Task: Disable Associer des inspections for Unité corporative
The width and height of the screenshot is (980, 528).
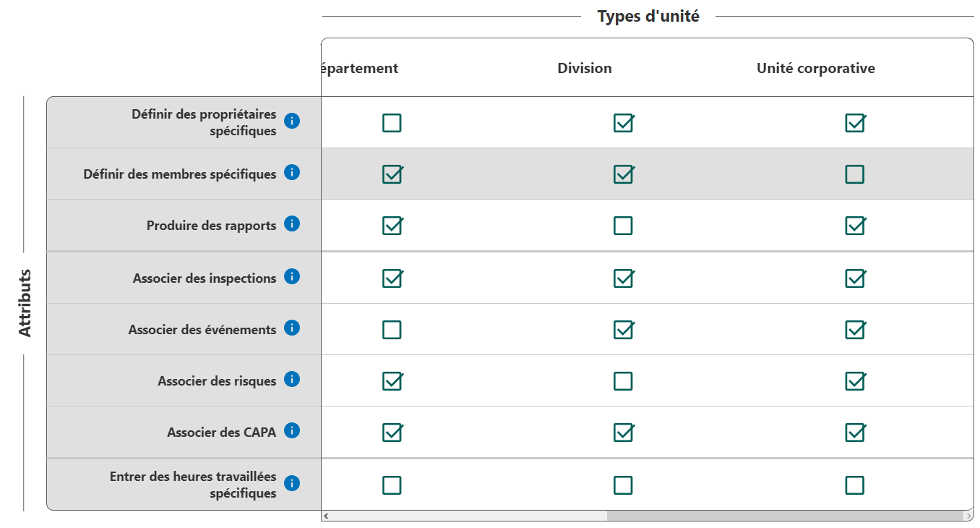Action: point(854,278)
